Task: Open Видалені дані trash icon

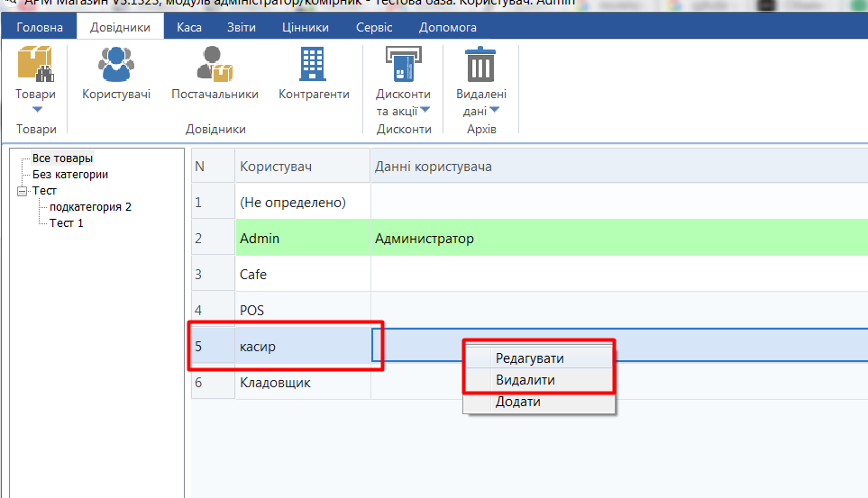Action: (480, 64)
